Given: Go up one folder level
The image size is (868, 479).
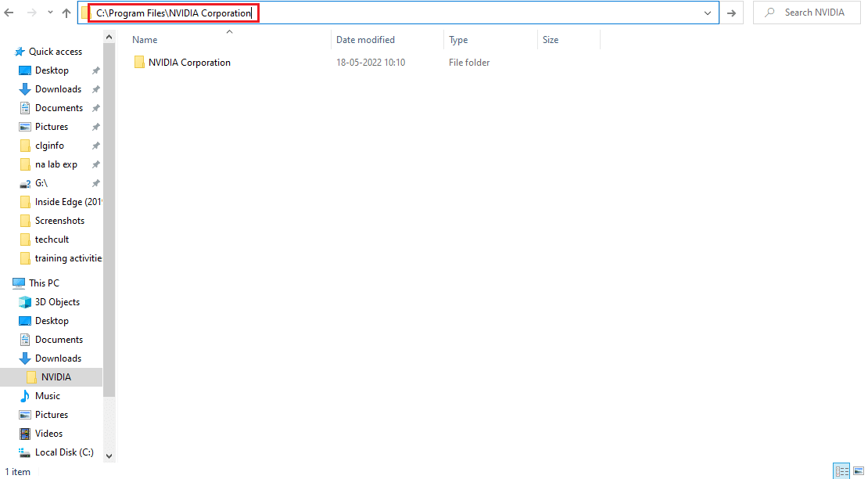Looking at the screenshot, I should coord(66,13).
